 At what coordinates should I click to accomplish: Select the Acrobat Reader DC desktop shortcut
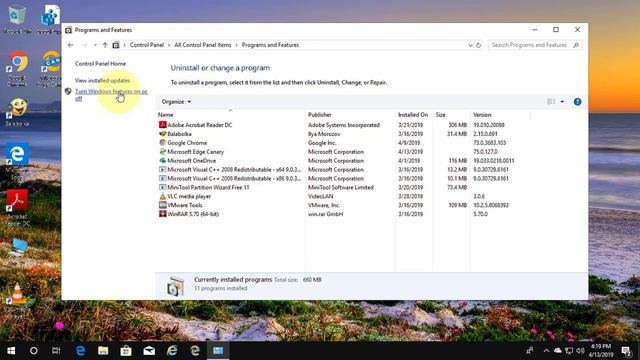point(17,208)
